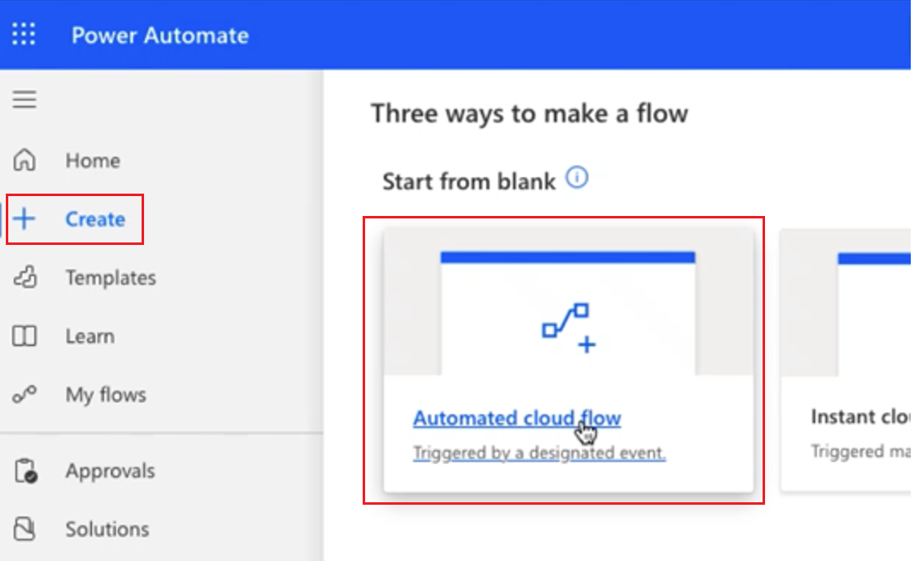Open Approvals via its clipboard icon

(25, 470)
